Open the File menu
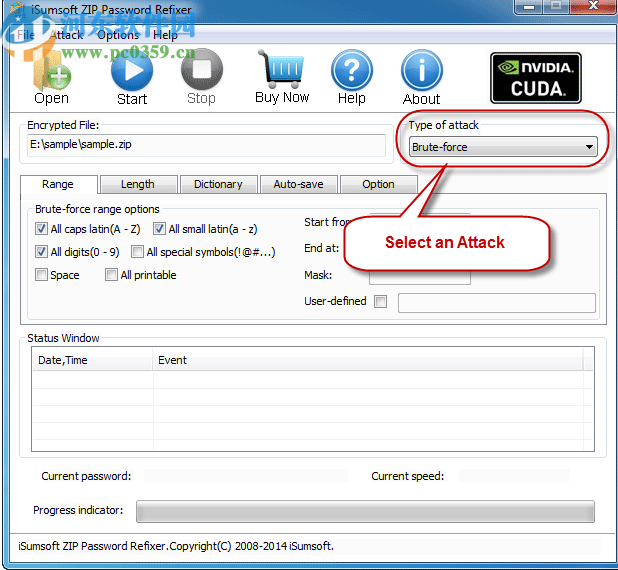Screen dimensions: 618x570 pos(26,35)
